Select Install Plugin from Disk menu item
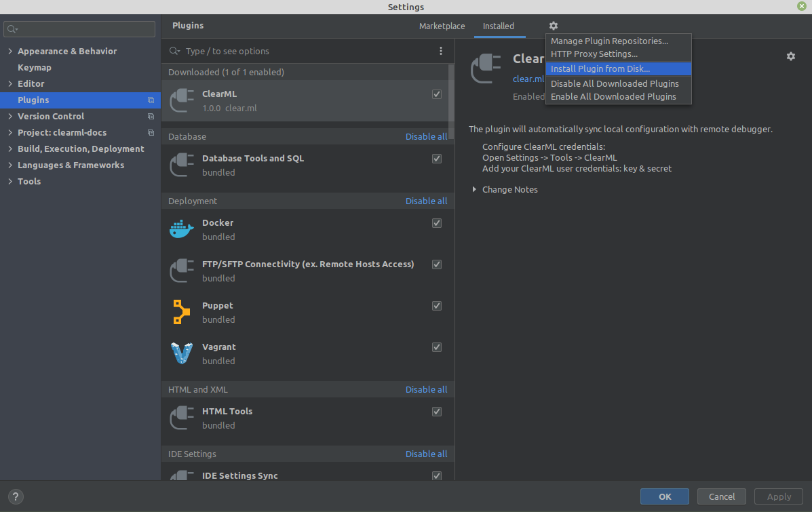Viewport: 812px width, 512px height. [600, 68]
